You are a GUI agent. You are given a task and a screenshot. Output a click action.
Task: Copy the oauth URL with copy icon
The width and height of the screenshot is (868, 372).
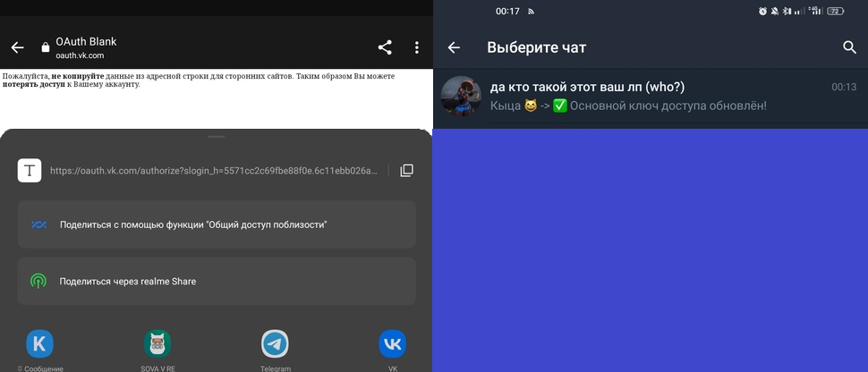[x=407, y=171]
